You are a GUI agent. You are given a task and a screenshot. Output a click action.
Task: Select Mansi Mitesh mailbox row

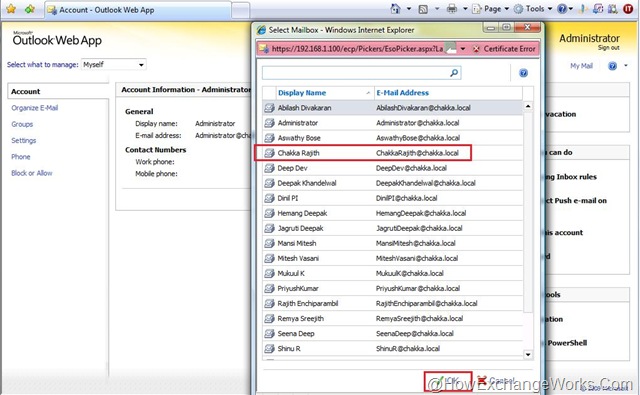(x=392, y=244)
